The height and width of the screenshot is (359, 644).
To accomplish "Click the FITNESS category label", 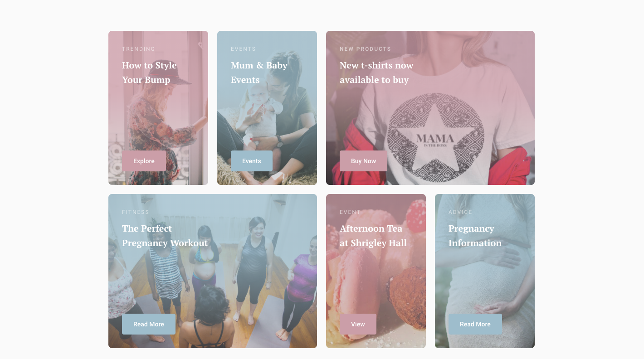I will coord(136,212).
